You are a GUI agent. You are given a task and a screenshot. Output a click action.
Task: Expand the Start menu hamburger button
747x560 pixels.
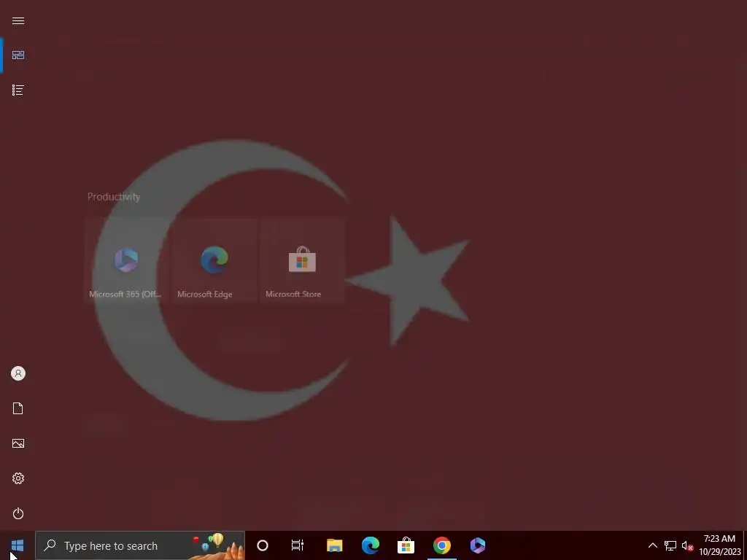tap(18, 21)
